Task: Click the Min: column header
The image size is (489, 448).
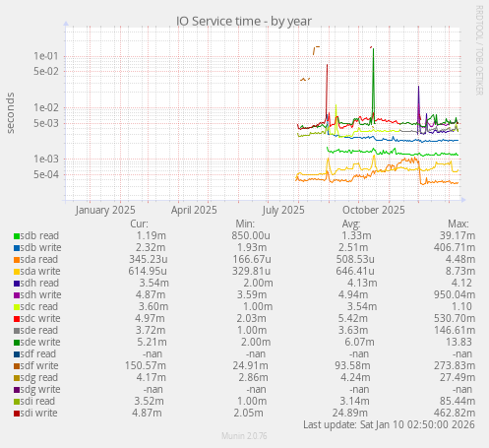Action: pyautogui.click(x=245, y=224)
